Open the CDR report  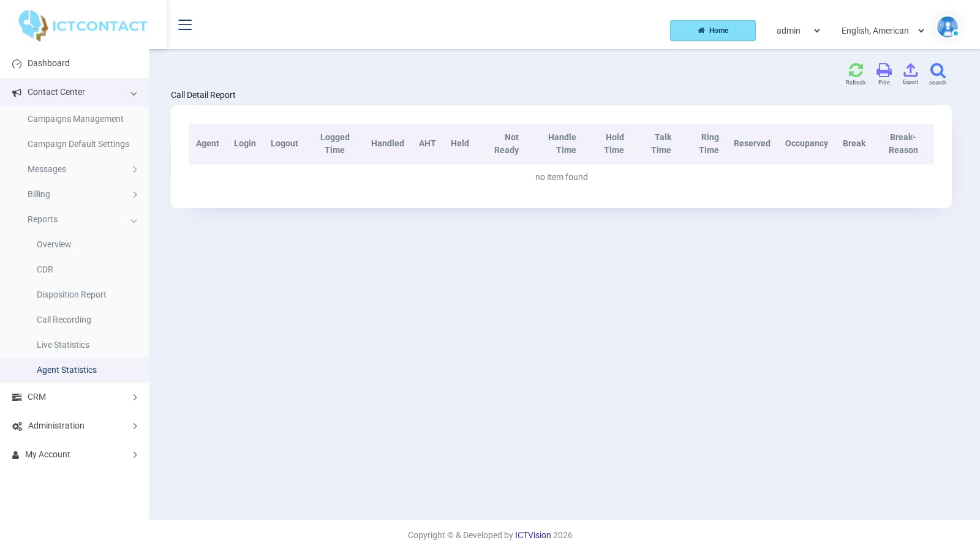[45, 269]
